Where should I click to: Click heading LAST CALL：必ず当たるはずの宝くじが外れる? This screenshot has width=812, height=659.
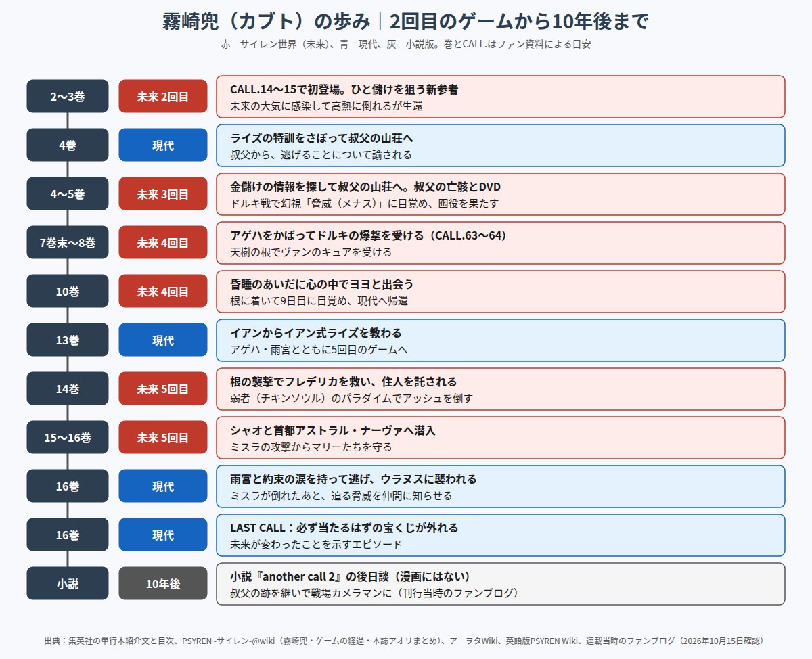(x=344, y=528)
